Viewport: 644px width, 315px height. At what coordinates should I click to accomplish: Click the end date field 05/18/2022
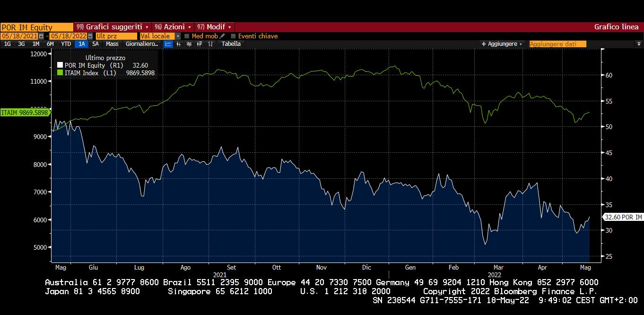point(68,36)
